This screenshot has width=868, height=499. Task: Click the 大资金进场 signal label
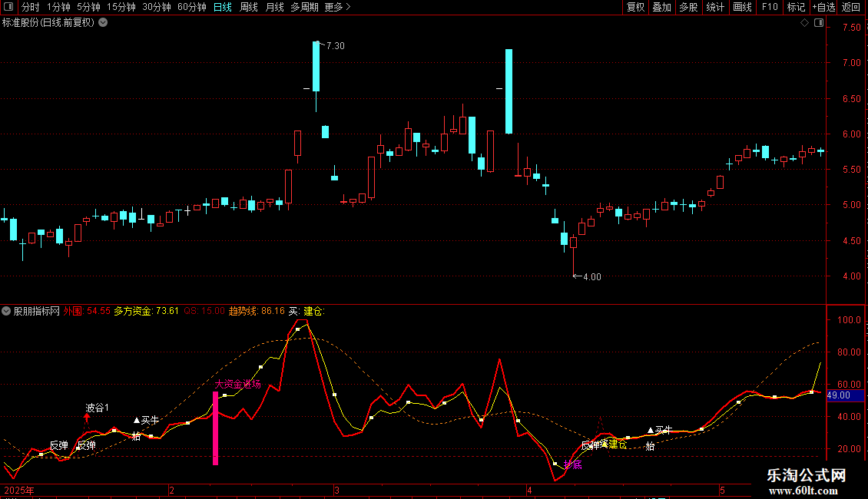[237, 384]
